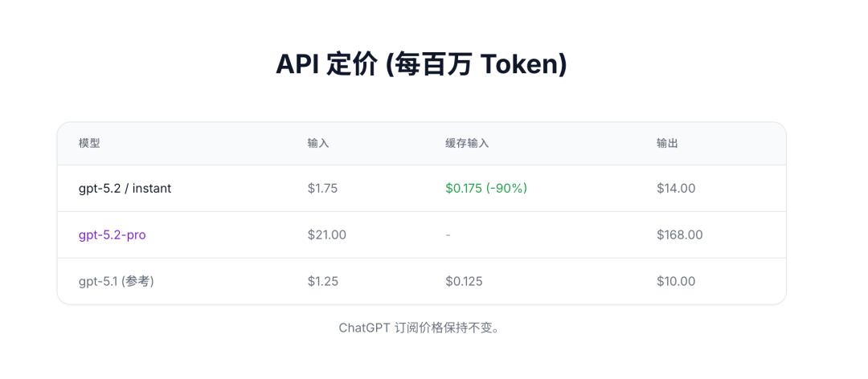Click the (-90%) discount label
Screen dimensions: 868x379
tap(506, 189)
